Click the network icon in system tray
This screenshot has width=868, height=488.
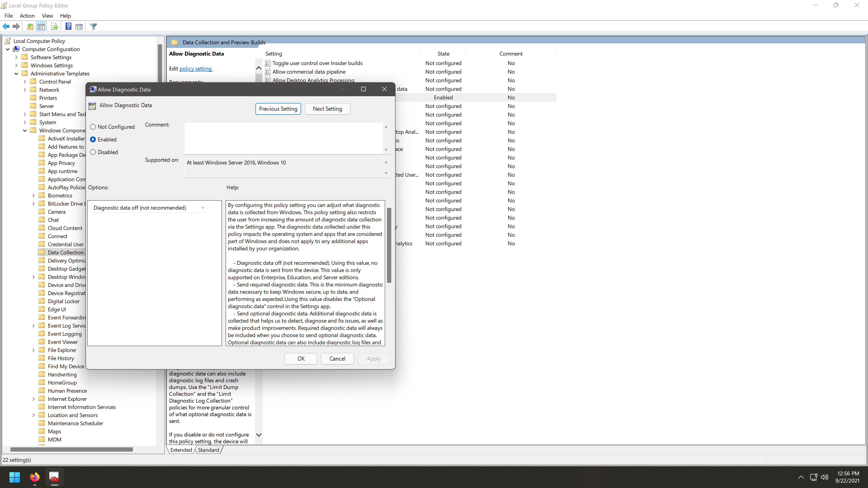(x=814, y=477)
